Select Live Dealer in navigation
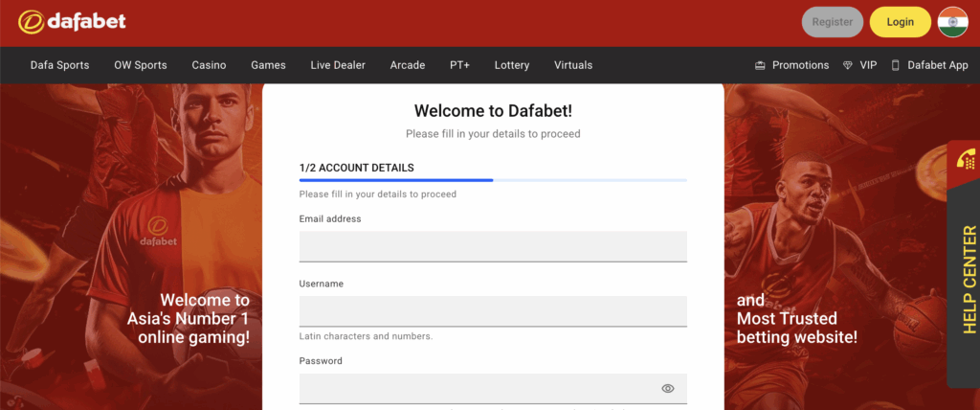This screenshot has height=410, width=980. coord(338,65)
